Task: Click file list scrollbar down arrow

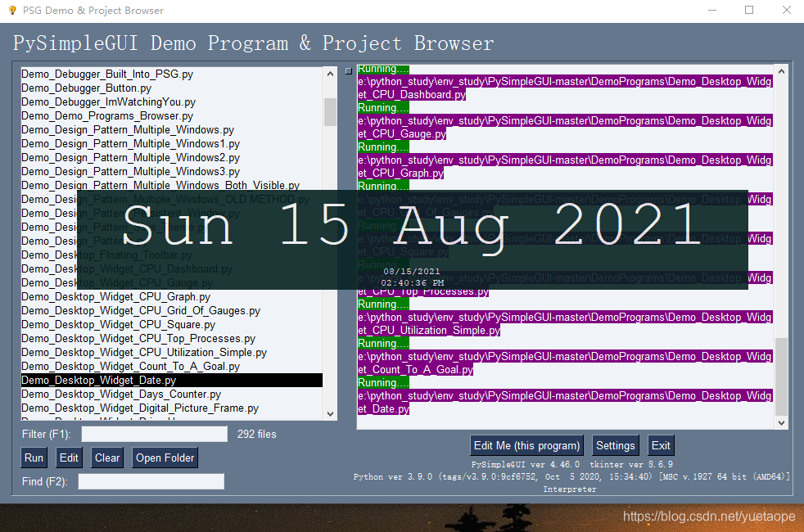Action: [330, 413]
